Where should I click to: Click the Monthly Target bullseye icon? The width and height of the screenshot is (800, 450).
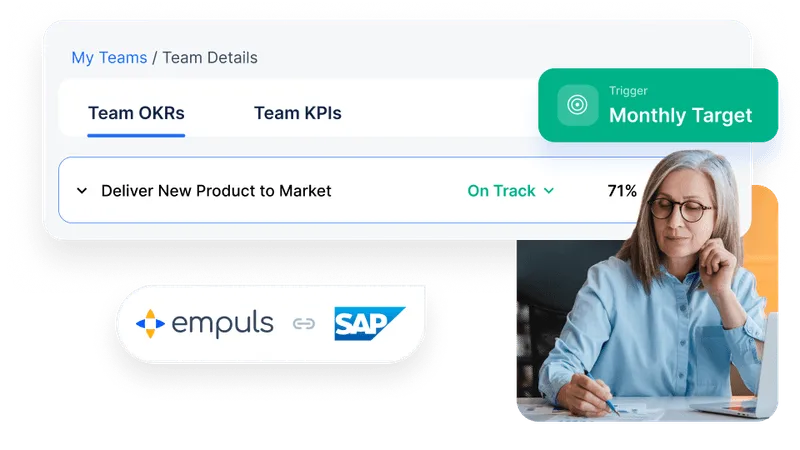click(x=578, y=105)
